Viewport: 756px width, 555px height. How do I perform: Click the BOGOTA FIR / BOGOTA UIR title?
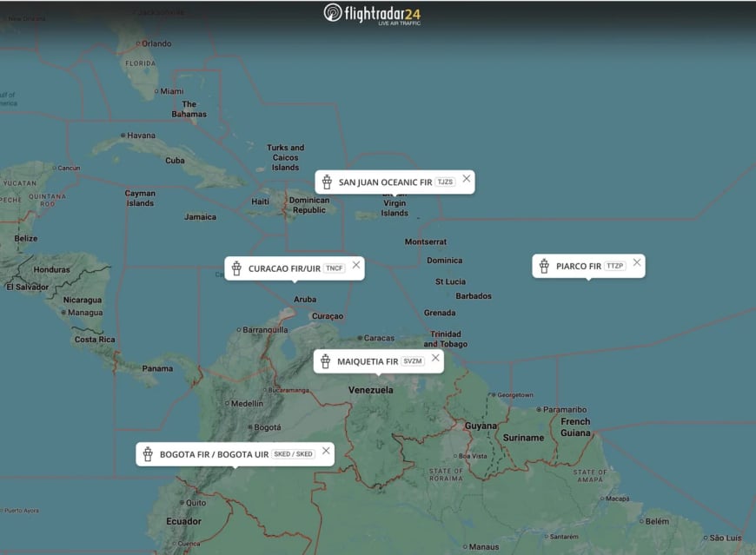[214, 454]
